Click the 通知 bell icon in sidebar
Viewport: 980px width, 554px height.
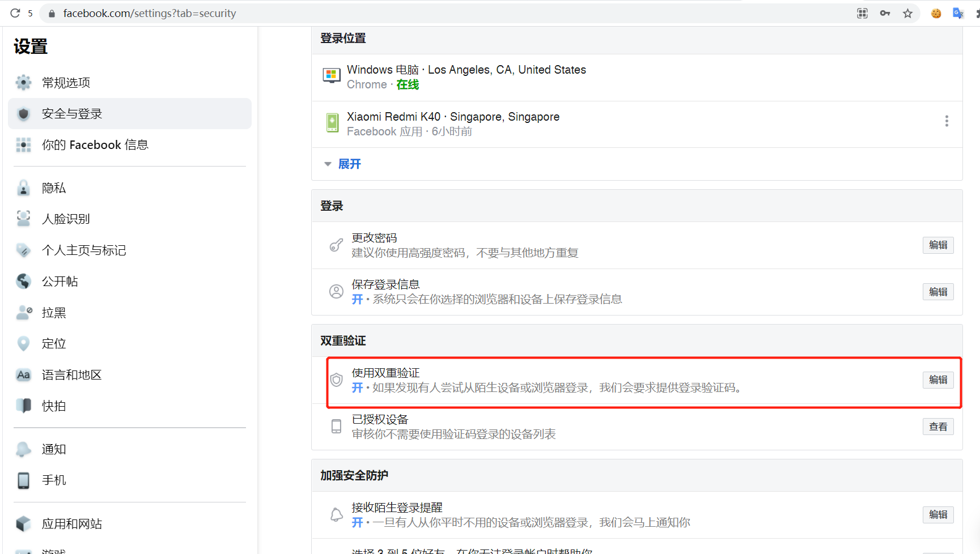pos(23,449)
